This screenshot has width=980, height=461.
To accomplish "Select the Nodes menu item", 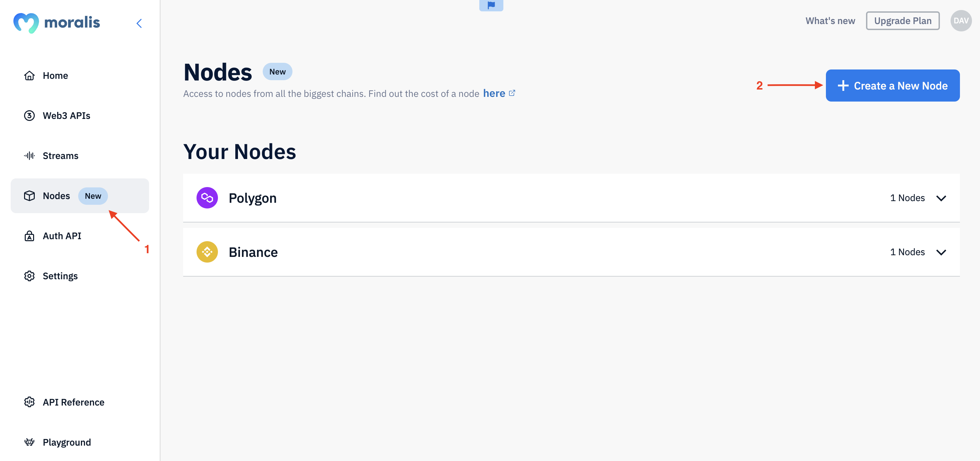I will [x=55, y=195].
